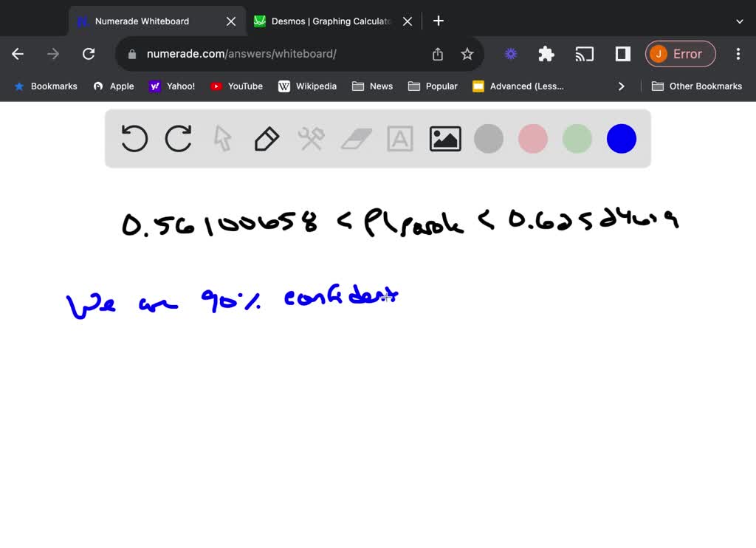This screenshot has width=756, height=548.
Task: Toggle the Chrome side panel
Action: [x=622, y=54]
